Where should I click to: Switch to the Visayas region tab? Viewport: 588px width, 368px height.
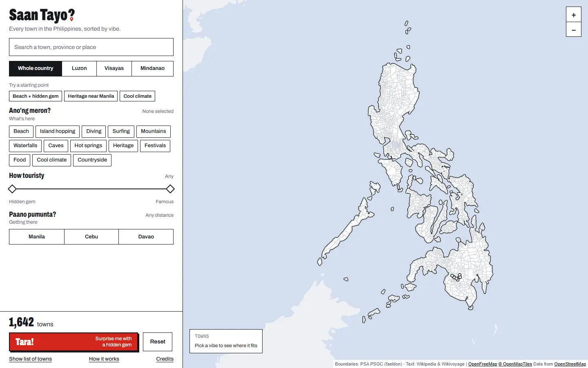pos(114,68)
